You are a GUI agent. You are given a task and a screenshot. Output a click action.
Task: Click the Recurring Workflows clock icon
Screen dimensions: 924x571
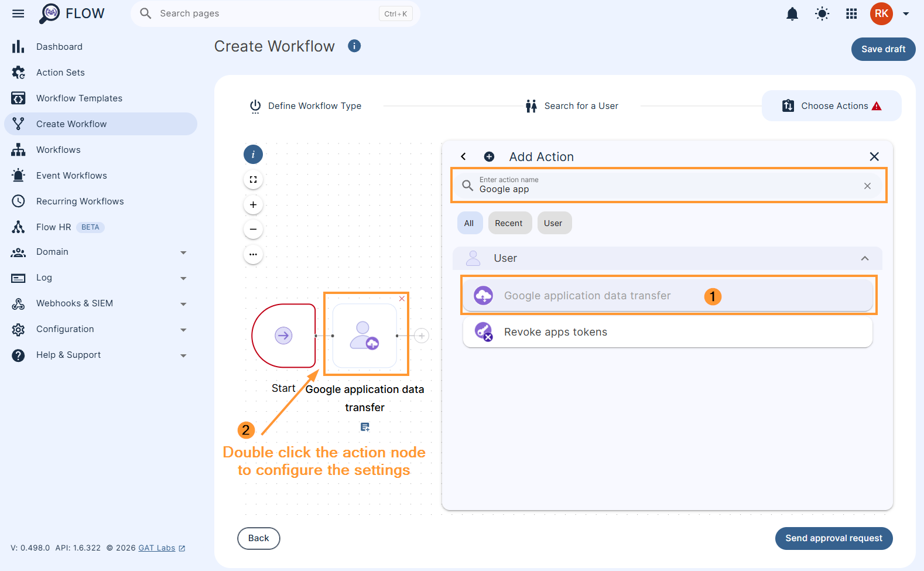click(18, 201)
